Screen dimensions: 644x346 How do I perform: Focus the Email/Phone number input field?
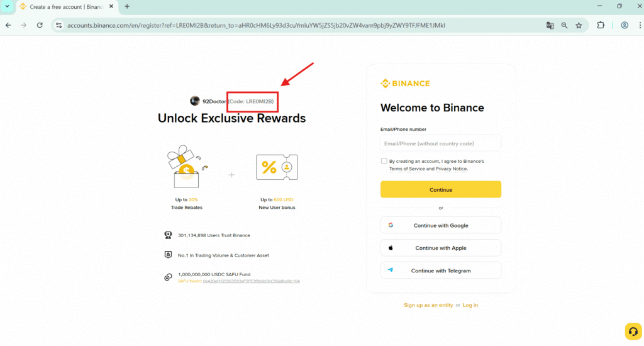(x=440, y=143)
